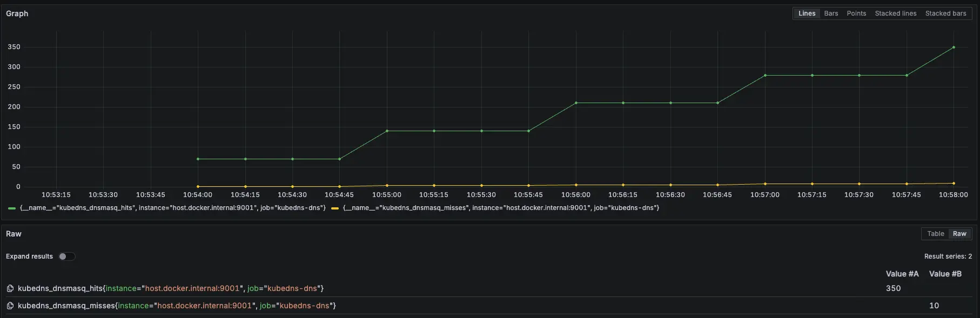Click the kubedns_dnsmasq_hits raw result row

click(x=171, y=288)
